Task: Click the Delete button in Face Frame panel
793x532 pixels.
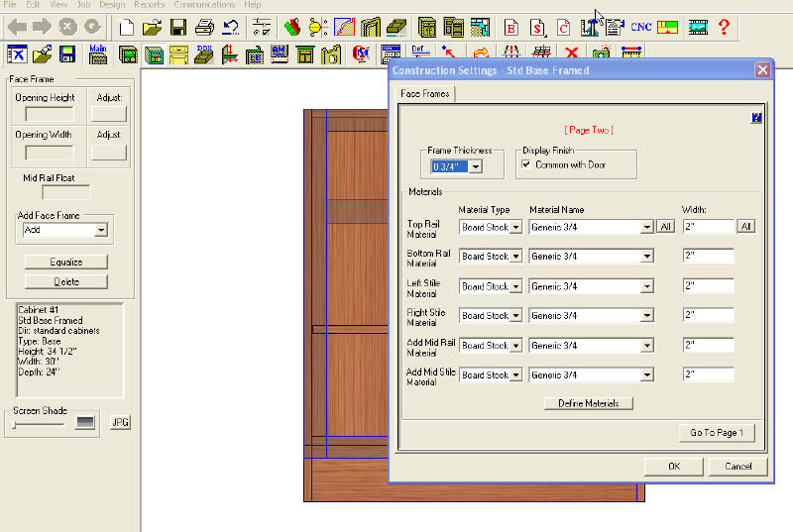Action: [66, 282]
